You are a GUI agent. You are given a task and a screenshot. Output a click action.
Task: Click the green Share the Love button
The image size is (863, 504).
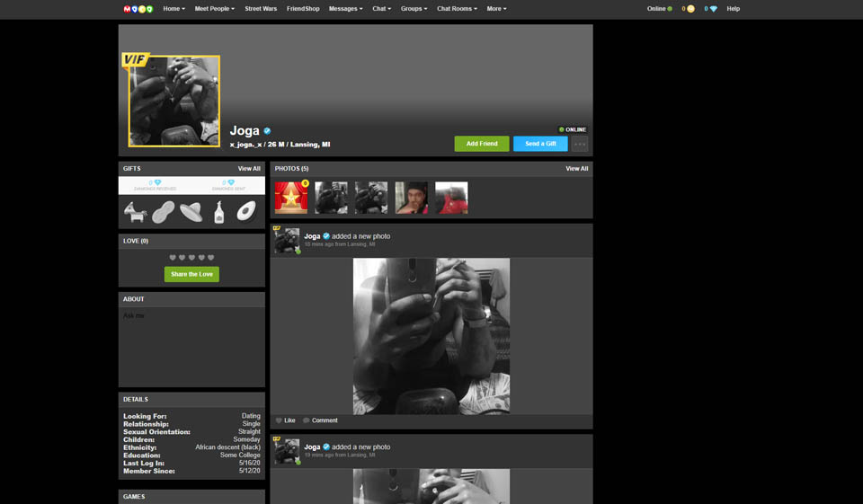(191, 274)
